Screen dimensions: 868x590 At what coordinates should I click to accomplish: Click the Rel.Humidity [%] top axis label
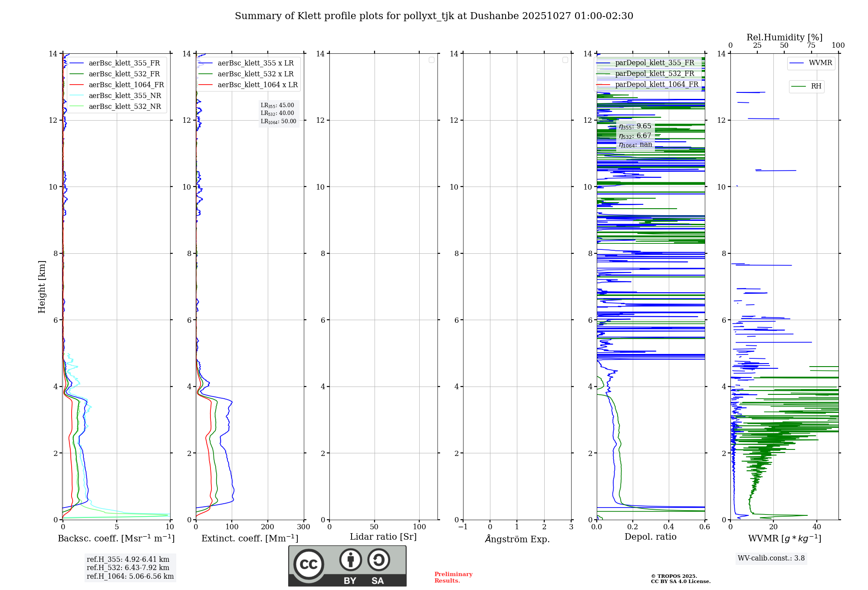tap(784, 37)
